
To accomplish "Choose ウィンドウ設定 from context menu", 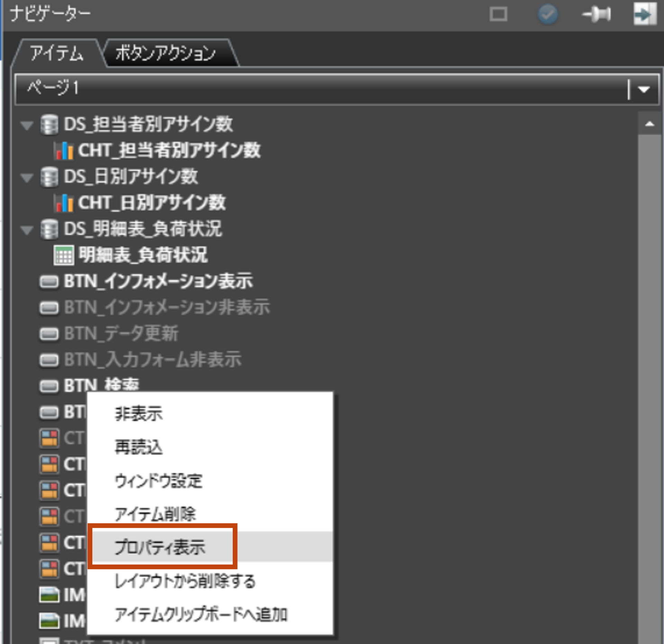I will pos(210,480).
